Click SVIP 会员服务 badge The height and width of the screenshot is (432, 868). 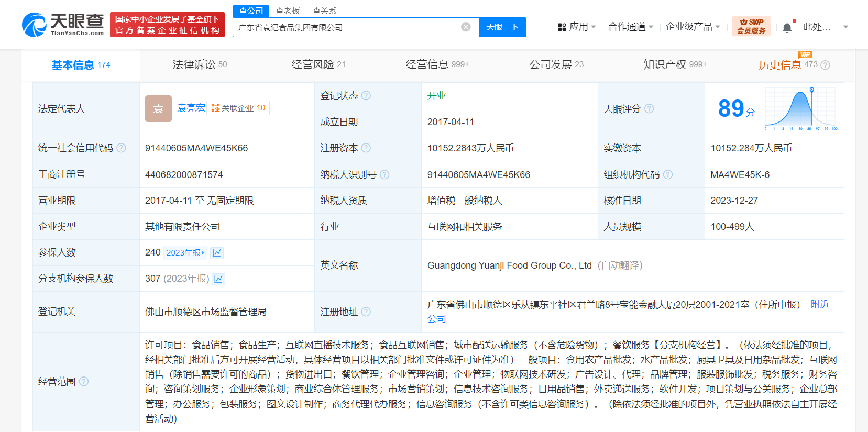tap(751, 26)
